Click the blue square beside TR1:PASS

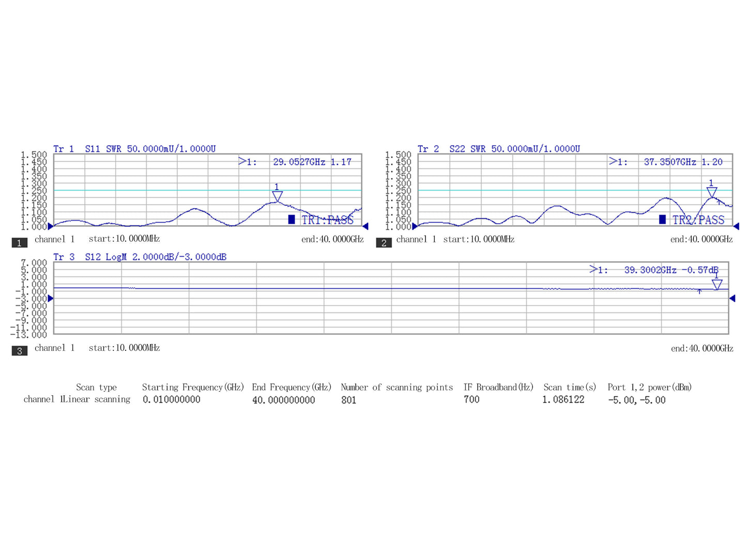(x=292, y=220)
